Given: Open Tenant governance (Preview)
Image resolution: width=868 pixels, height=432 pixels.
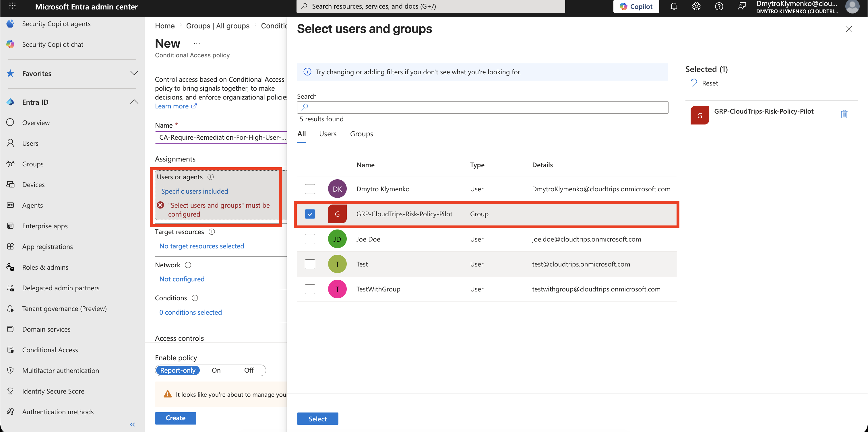Looking at the screenshot, I should pyautogui.click(x=64, y=308).
